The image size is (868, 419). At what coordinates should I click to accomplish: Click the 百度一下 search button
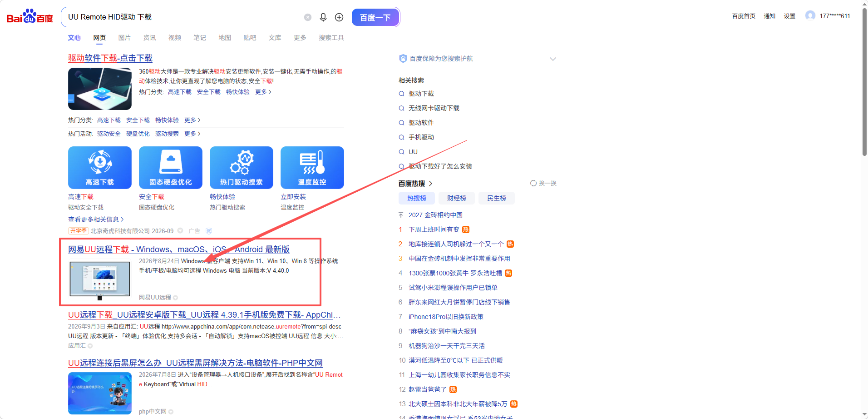pyautogui.click(x=375, y=17)
